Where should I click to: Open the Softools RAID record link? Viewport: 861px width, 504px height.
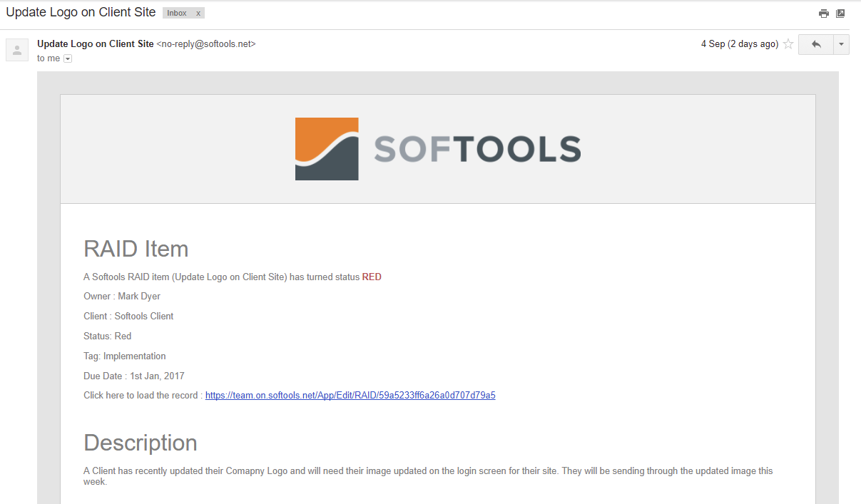coord(350,396)
